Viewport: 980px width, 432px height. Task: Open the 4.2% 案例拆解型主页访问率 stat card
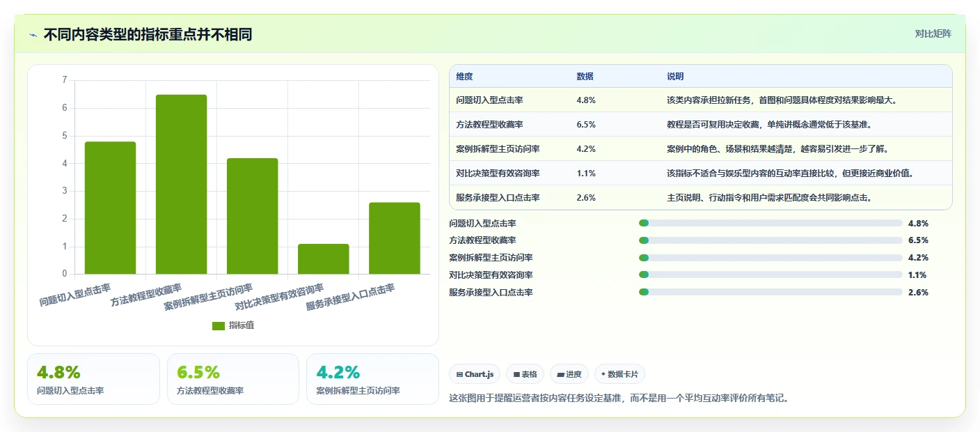[x=372, y=379]
